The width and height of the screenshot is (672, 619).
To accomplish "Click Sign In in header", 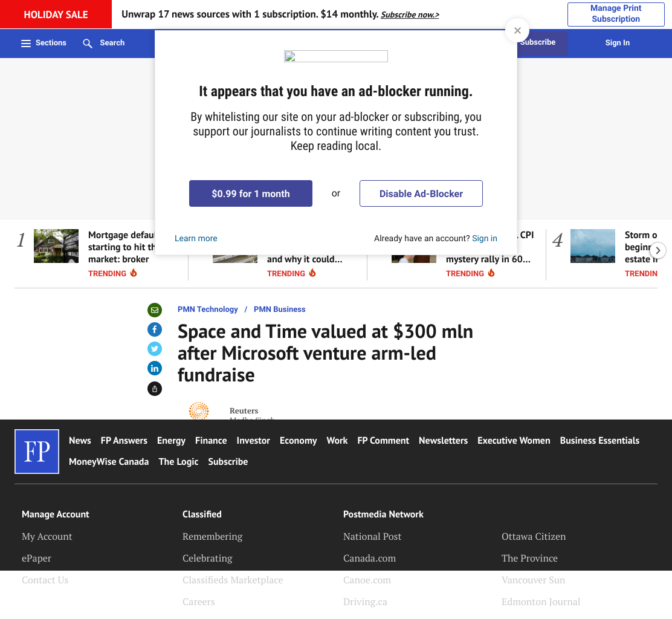I will [x=617, y=43].
